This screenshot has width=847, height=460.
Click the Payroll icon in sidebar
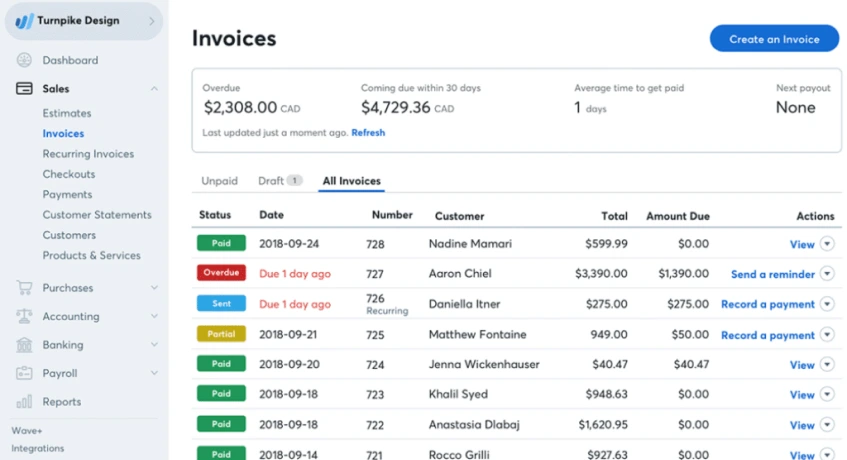[x=24, y=373]
